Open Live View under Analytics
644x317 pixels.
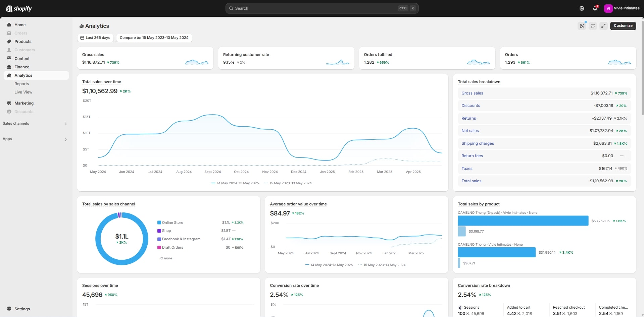pyautogui.click(x=23, y=92)
